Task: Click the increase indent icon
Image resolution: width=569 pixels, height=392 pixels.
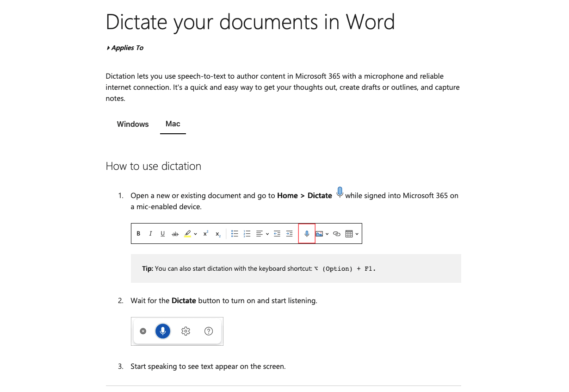Action: (290, 234)
